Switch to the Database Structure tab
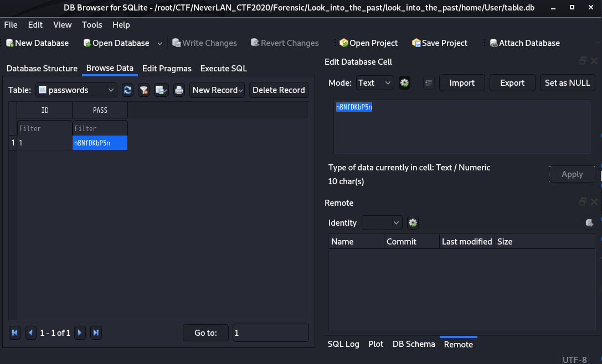The height and width of the screenshot is (364, 602). tap(42, 69)
